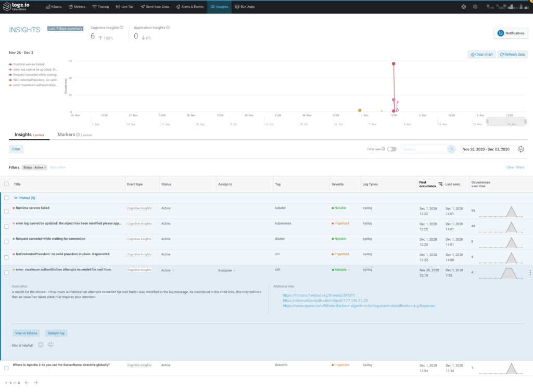This screenshot has height=392, width=533.
Task: Click the happy face feedback icon
Action: 41,345
